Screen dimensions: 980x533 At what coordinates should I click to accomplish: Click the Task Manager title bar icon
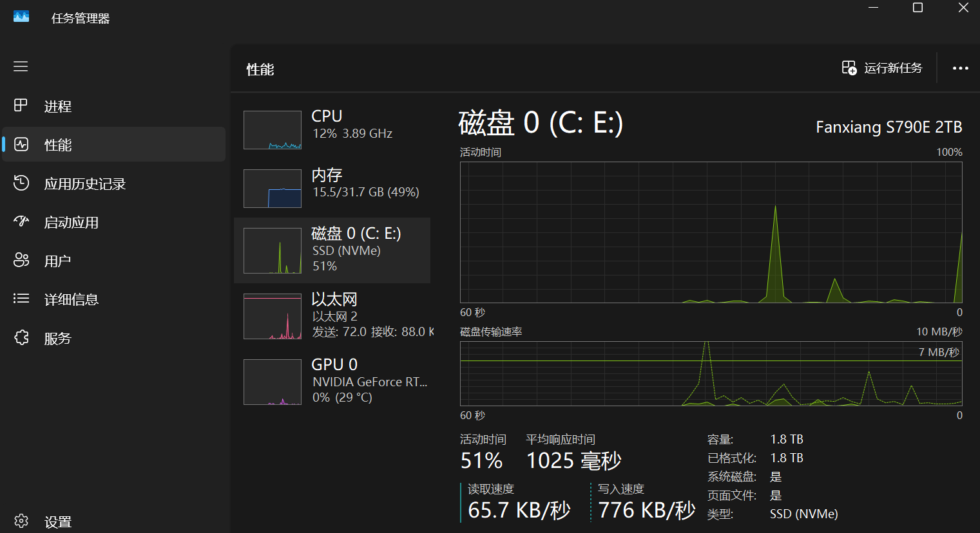[21, 17]
